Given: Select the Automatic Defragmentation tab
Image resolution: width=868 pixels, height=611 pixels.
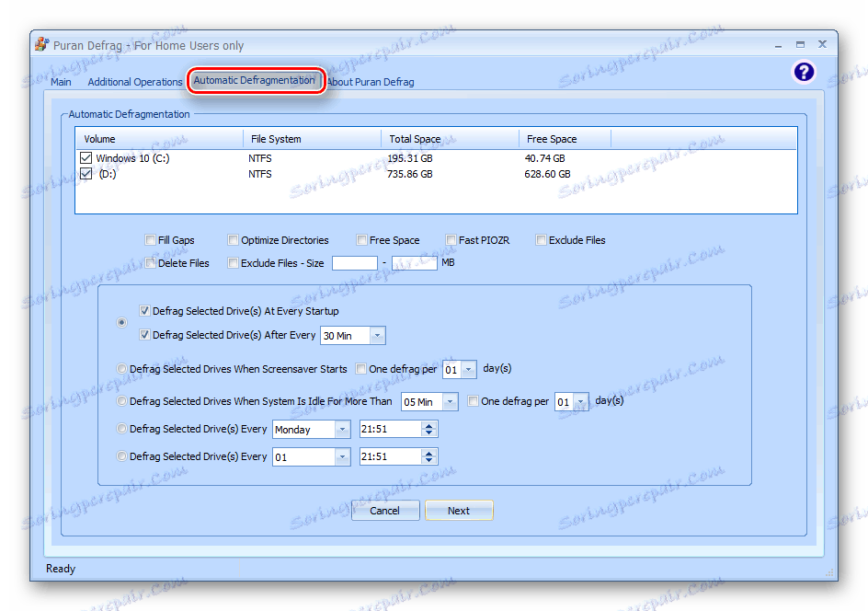Looking at the screenshot, I should coord(254,80).
